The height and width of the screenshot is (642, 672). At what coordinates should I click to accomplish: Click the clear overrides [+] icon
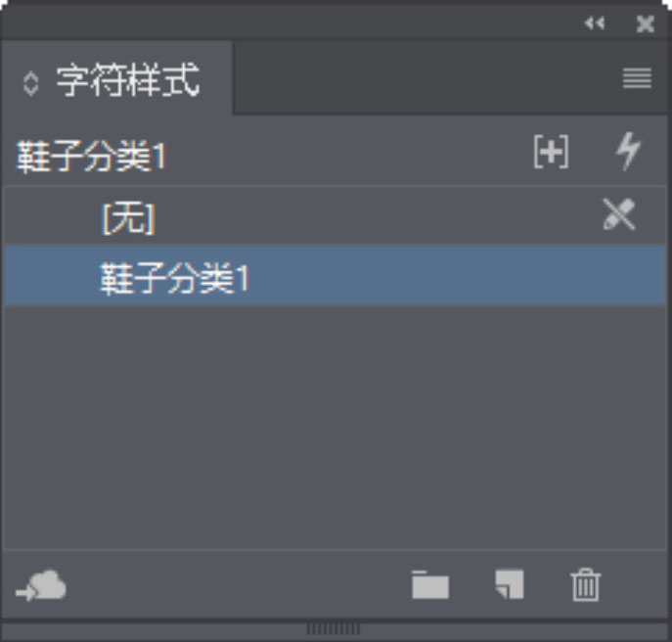click(551, 152)
